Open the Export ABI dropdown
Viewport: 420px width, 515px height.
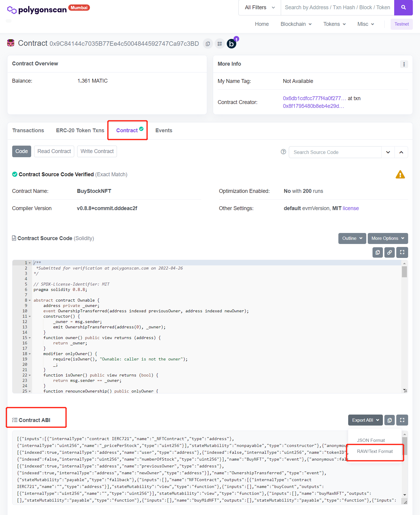365,420
